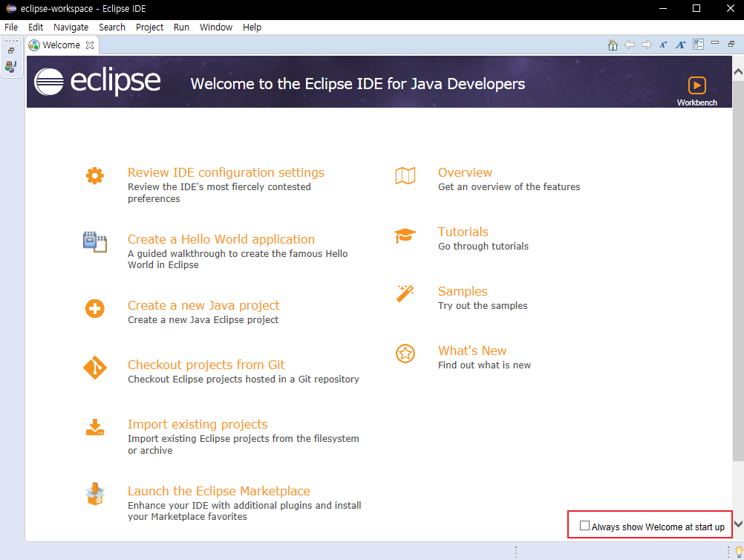Click the What's New star icon
This screenshot has width=744, height=560.
[405, 354]
